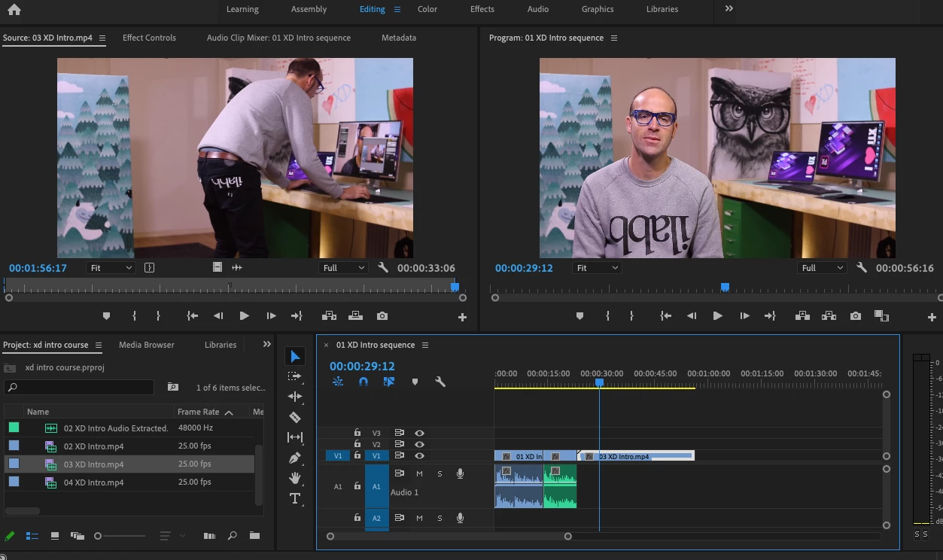Switch to Audio workspace
The width and height of the screenshot is (943, 560).
pos(538,9)
